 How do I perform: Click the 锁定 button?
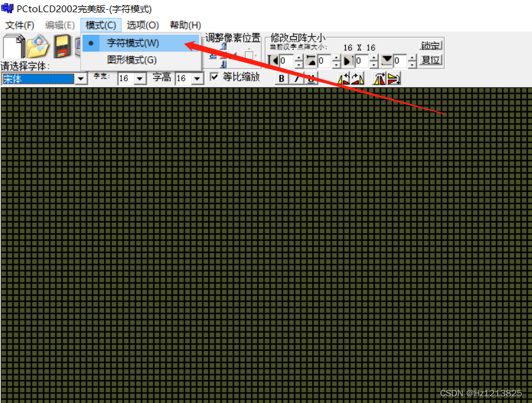(430, 46)
